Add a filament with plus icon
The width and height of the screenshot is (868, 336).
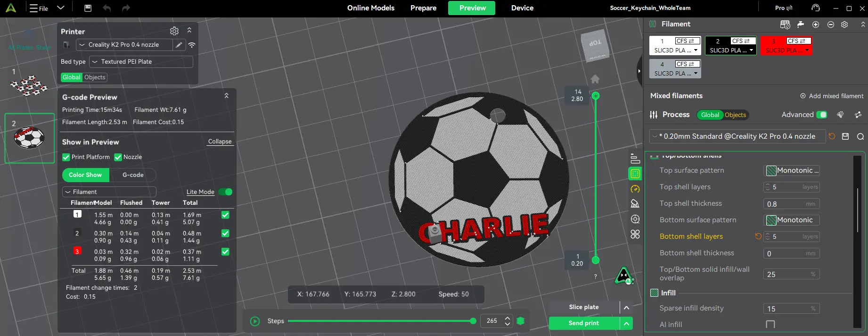click(x=816, y=25)
